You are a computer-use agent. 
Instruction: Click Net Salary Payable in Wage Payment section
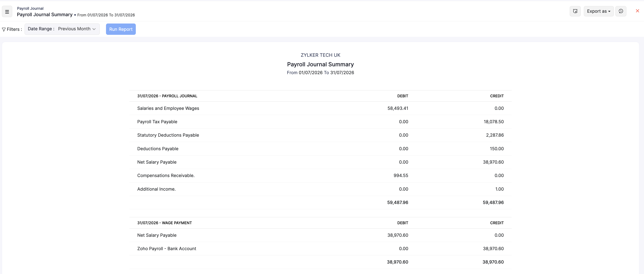(157, 235)
